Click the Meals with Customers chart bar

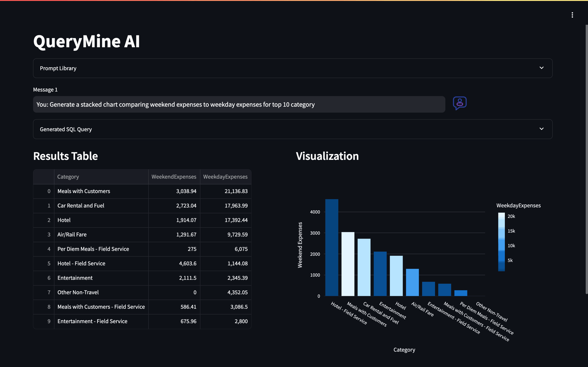[348, 264]
